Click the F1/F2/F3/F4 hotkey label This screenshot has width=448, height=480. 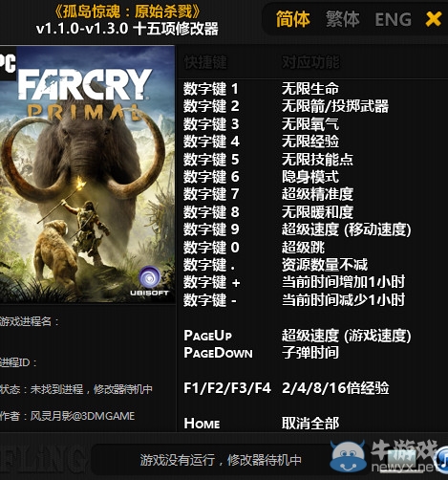click(227, 388)
